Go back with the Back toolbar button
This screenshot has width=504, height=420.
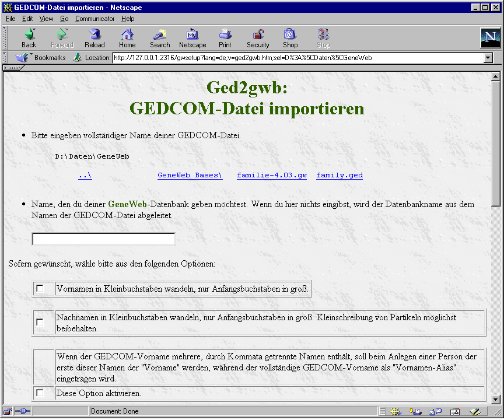[x=29, y=38]
